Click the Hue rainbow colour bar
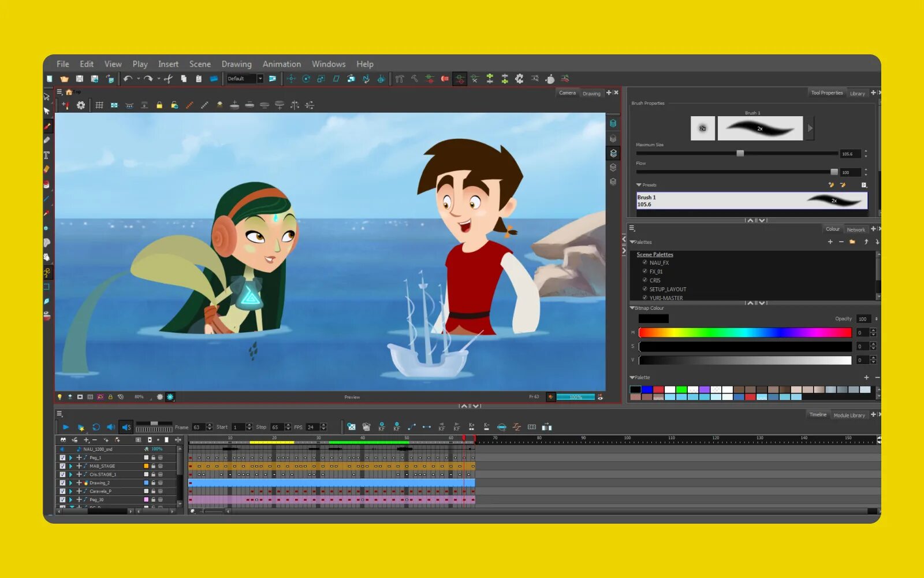The width and height of the screenshot is (924, 578). point(745,332)
